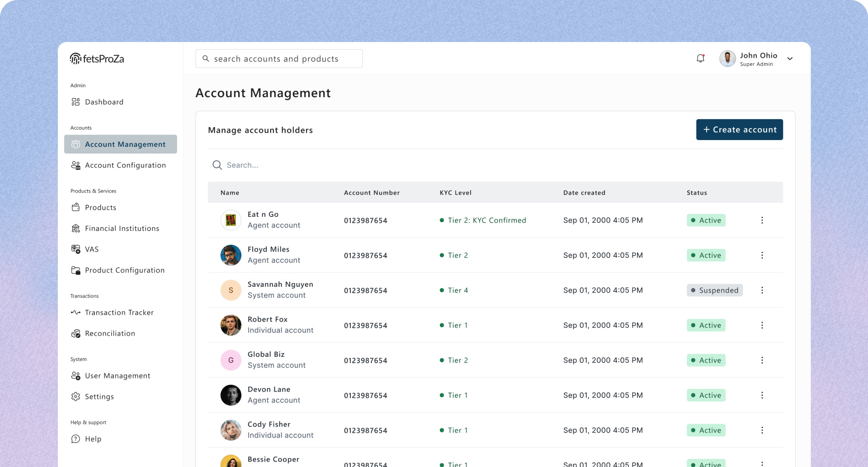Click the magnifier icon in account holders search
This screenshot has width=868, height=467.
coord(217,165)
